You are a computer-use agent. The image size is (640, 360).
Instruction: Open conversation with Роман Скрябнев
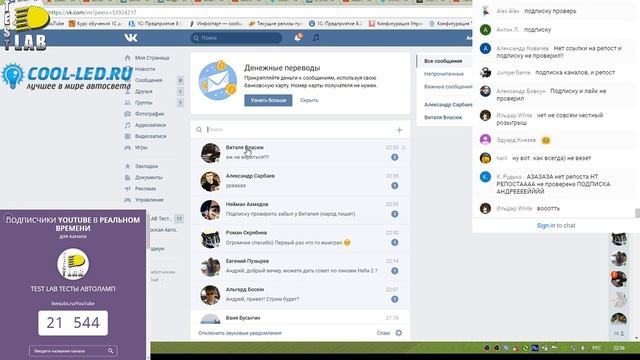[300, 238]
